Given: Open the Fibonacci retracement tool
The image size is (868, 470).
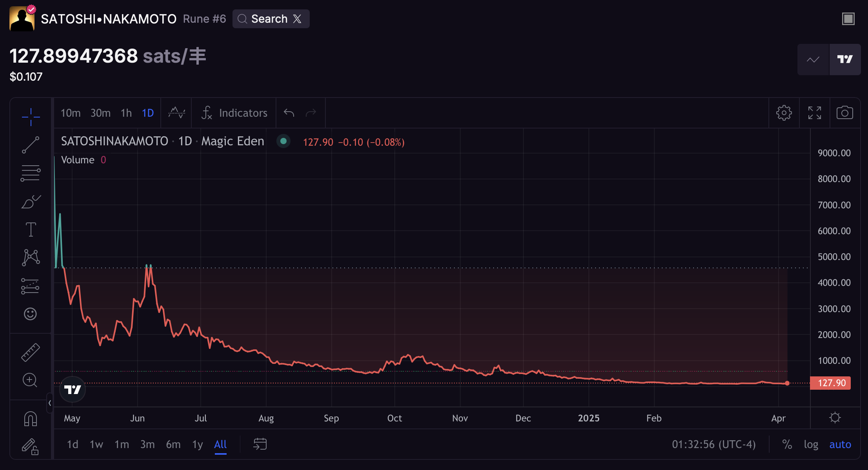Looking at the screenshot, I should pos(31,173).
